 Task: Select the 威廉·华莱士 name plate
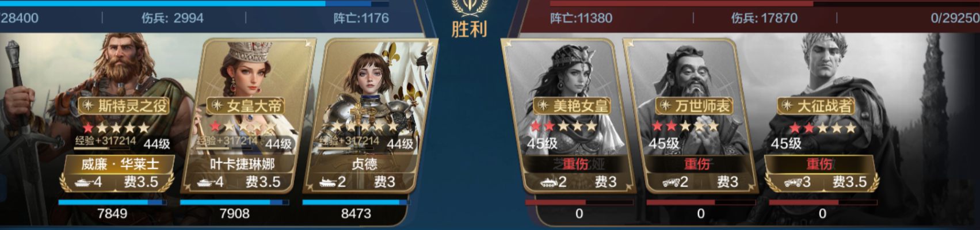tap(119, 164)
